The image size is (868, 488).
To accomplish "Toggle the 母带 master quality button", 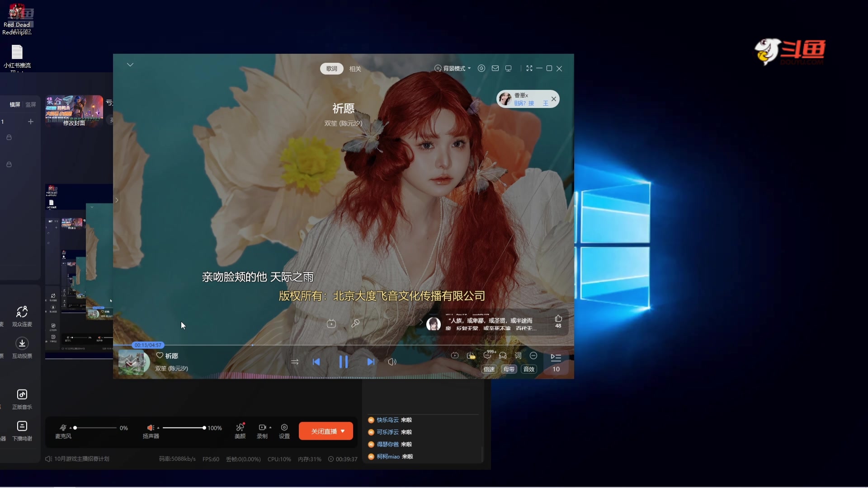I will (x=509, y=369).
